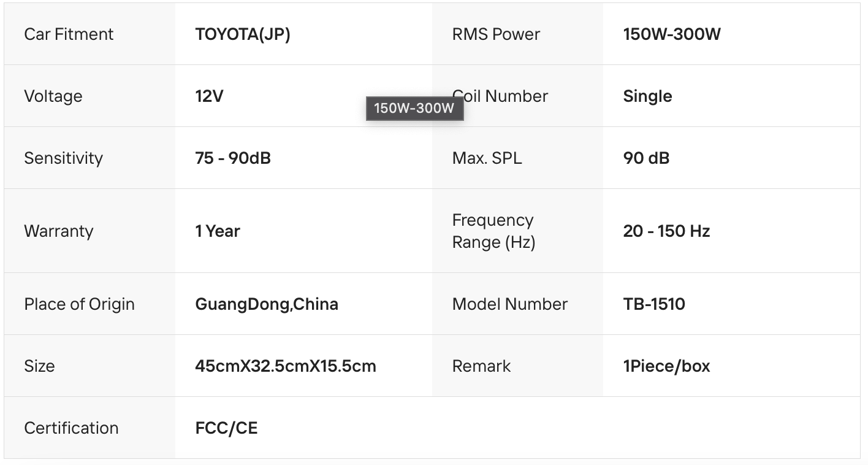Screen dimensions: 868x465
Task: Select the 1Piece/box remark value
Action: [666, 366]
